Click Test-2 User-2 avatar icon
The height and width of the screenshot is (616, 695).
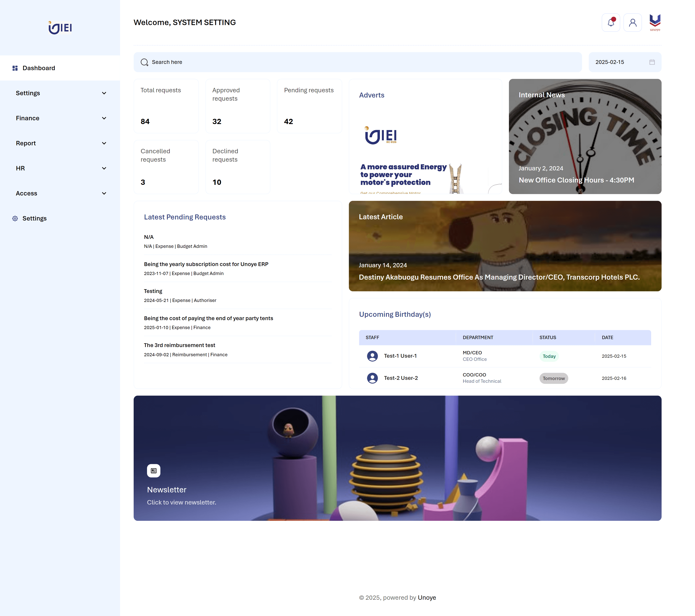pyautogui.click(x=372, y=378)
